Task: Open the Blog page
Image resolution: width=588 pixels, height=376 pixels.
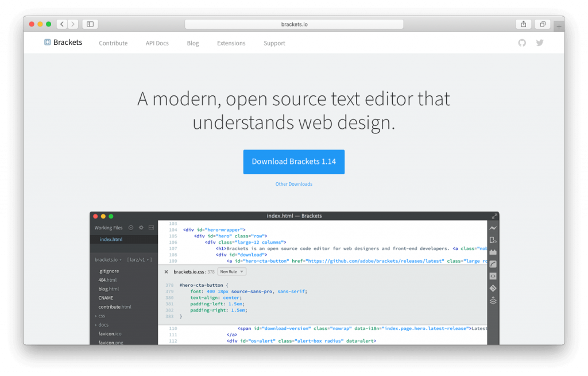Action: [193, 43]
